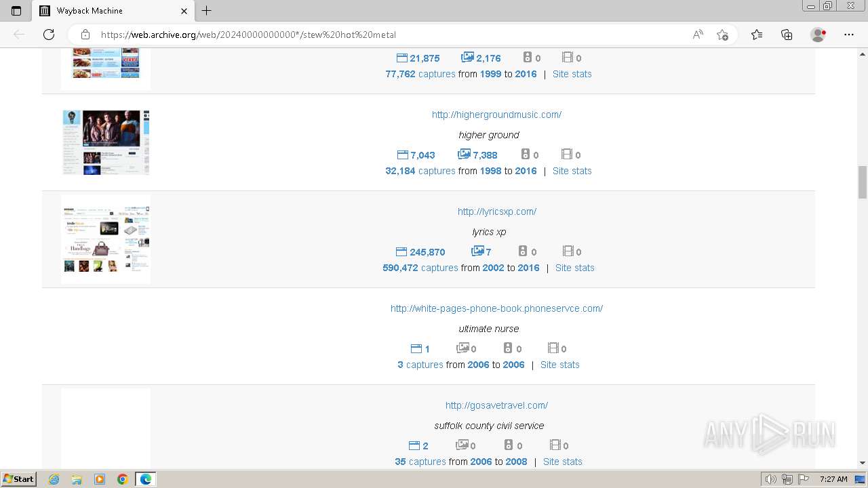Open Site stats for ultimate nurse
Screen dimensions: 868x488
coord(559,365)
